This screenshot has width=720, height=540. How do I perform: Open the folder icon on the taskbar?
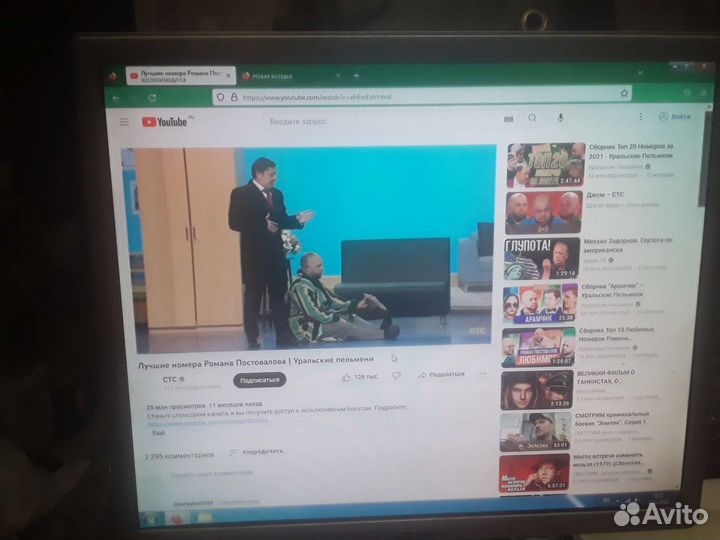pyautogui.click(x=205, y=518)
